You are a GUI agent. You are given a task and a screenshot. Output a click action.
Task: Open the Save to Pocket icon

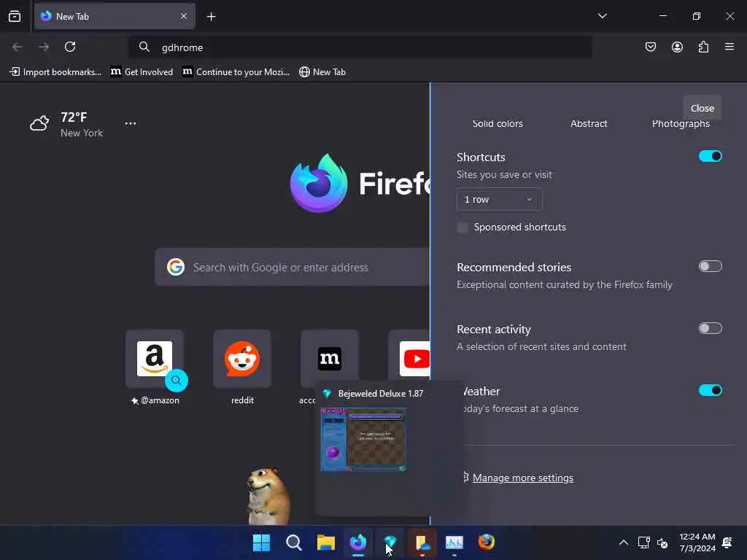(650, 47)
